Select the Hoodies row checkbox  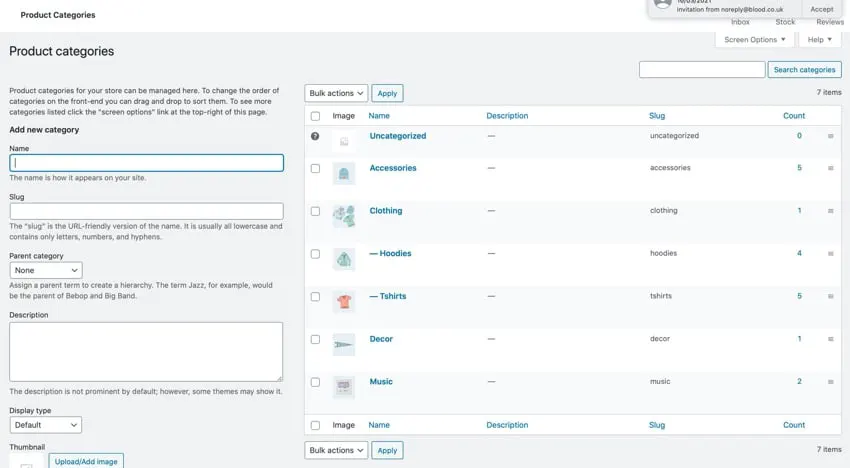coord(315,254)
